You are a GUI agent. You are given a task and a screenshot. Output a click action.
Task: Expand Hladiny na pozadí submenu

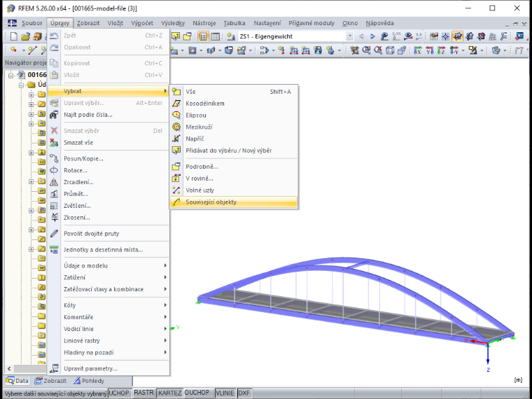pos(108,353)
